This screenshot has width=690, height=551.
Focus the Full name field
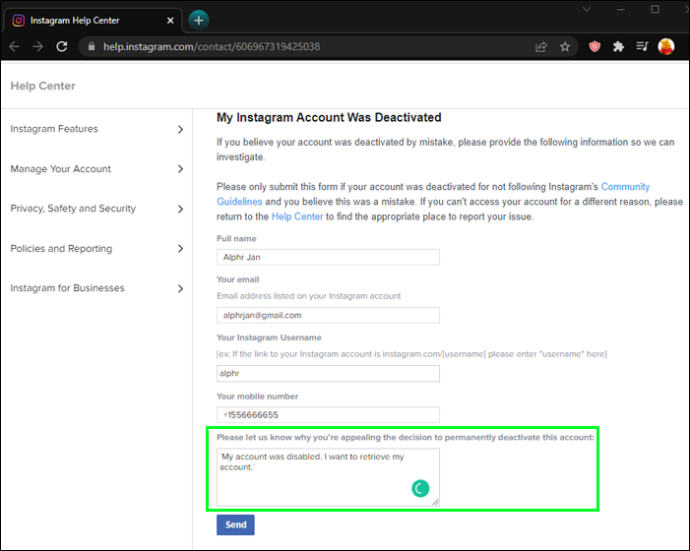coord(328,257)
